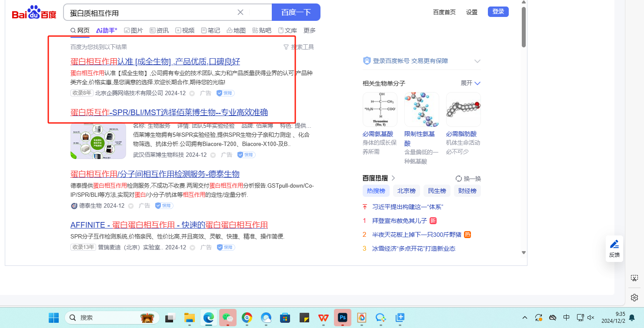The image size is (644, 328).
Task: Show hidden system tray icons
Action: [x=525, y=318]
